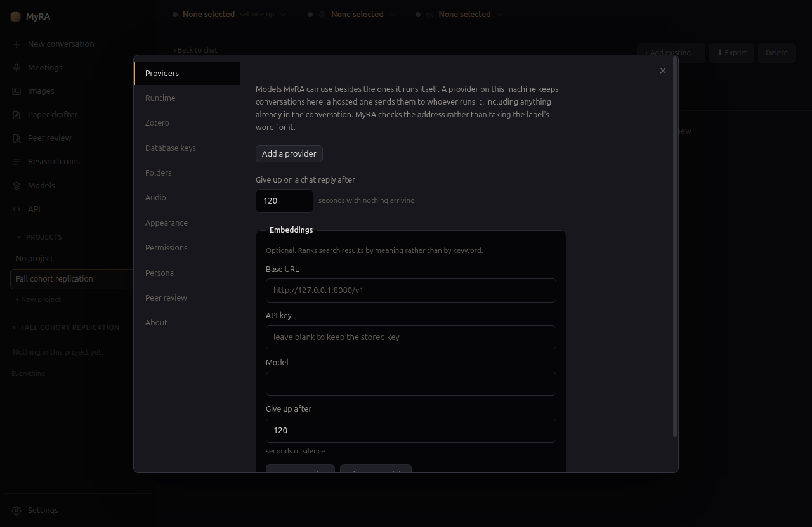The height and width of the screenshot is (527, 812).
Task: Click the picture icon beside Images
Action: click(16, 91)
